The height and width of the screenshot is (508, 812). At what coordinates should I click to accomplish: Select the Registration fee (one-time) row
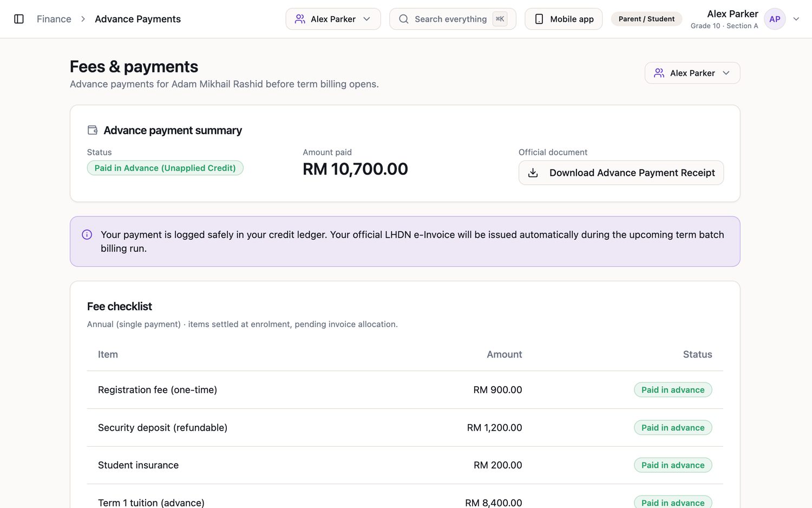pos(405,390)
